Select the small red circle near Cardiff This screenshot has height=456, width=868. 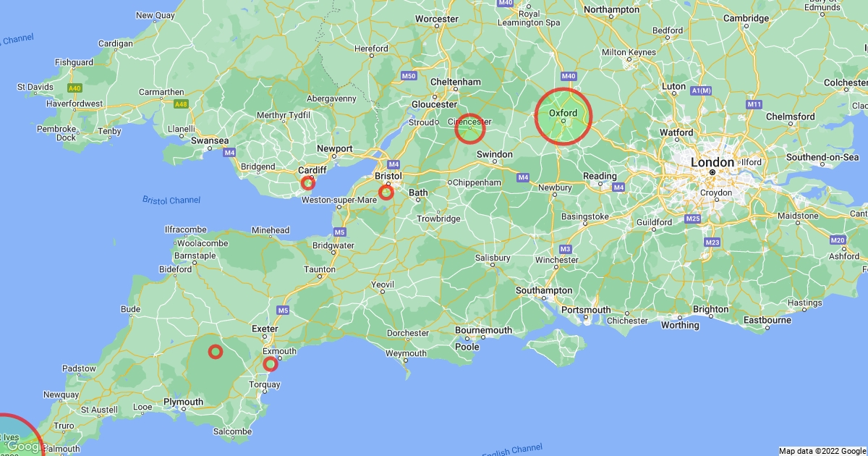308,183
